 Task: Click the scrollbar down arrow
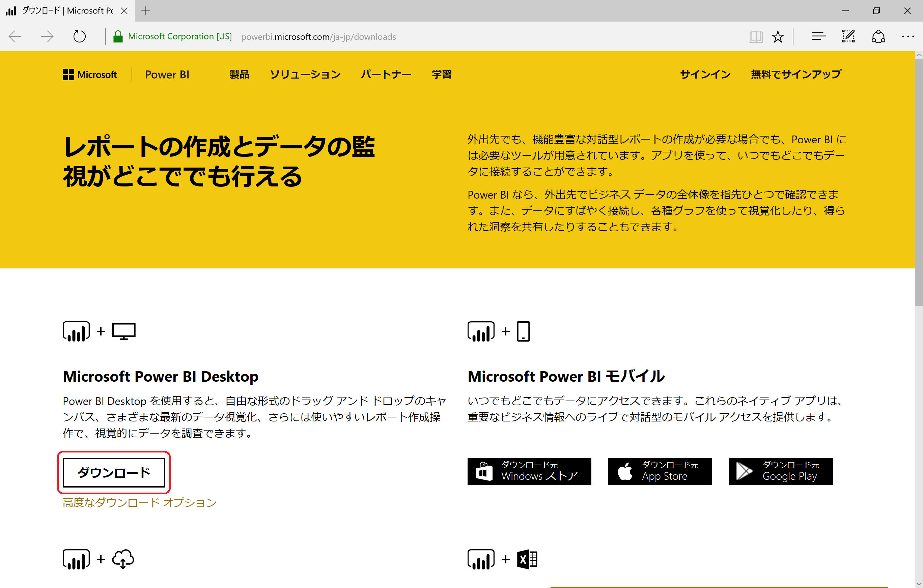coord(919,584)
